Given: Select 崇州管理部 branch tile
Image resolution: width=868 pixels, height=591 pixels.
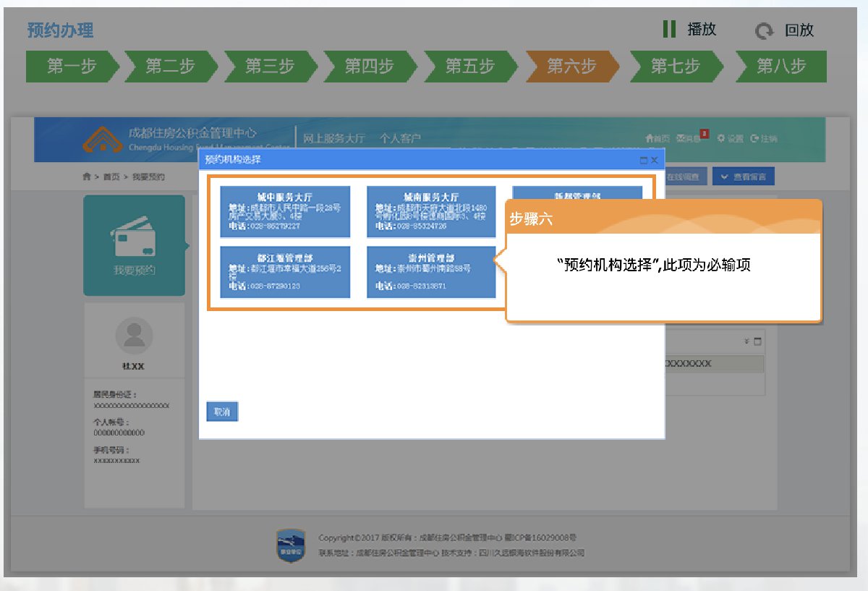Looking at the screenshot, I should point(431,272).
